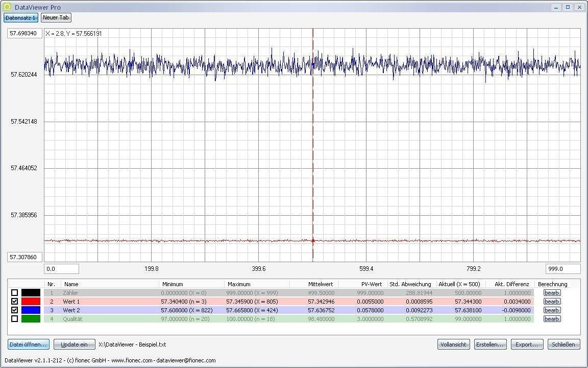Click the blue Wert 2 color swatch
Image resolution: width=588 pixels, height=368 pixels.
coord(31,310)
